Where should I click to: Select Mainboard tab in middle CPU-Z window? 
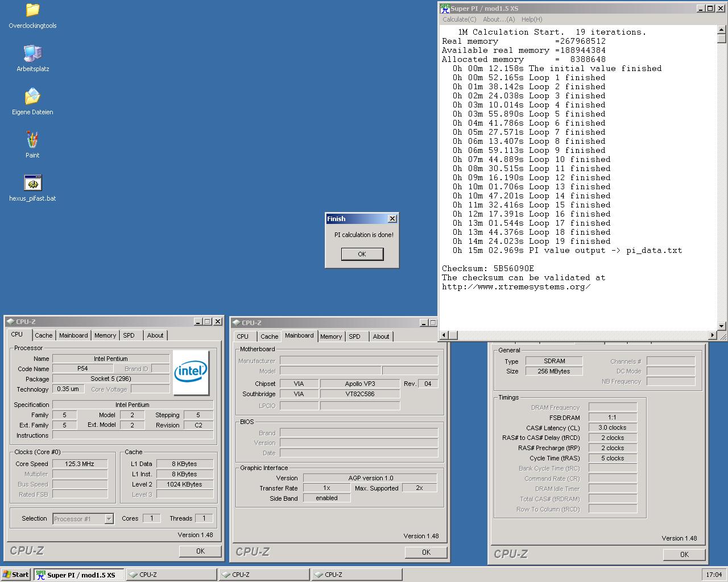pyautogui.click(x=299, y=335)
